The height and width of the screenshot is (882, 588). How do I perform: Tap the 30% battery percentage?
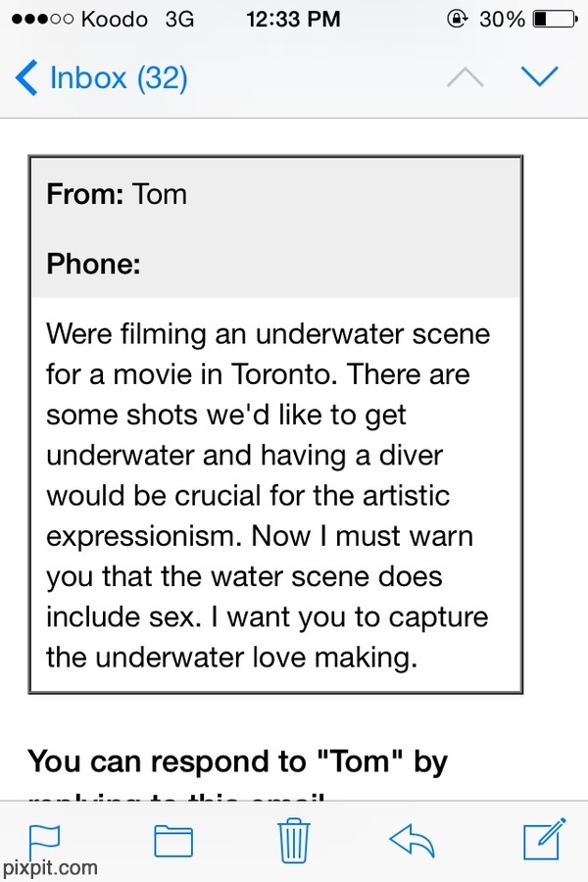(x=502, y=19)
